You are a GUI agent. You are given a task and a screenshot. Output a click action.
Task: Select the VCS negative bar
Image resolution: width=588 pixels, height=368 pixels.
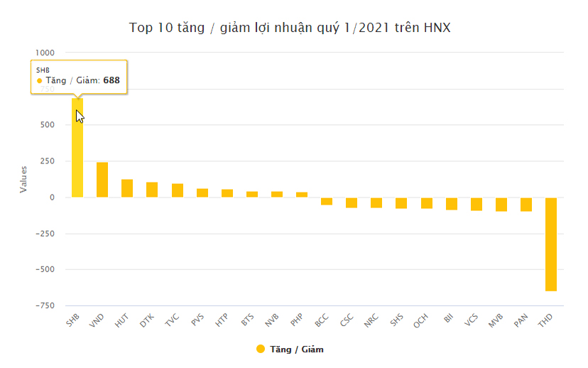click(x=477, y=204)
